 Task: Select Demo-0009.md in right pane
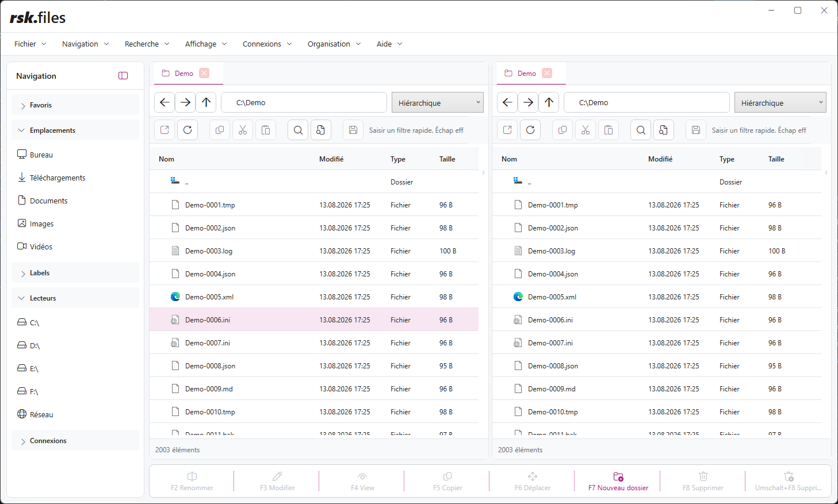[657, 388]
